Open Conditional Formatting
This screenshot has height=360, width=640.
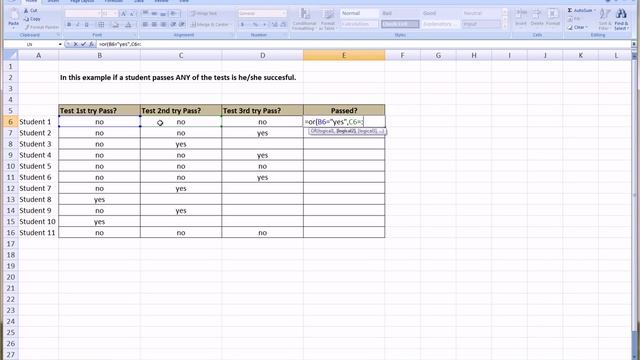(x=304, y=19)
